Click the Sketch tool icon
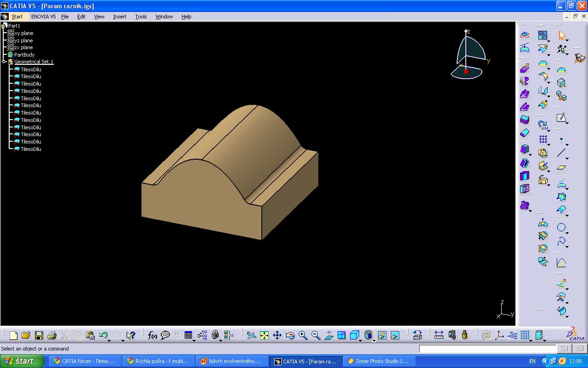This screenshot has width=588, height=368. (561, 118)
